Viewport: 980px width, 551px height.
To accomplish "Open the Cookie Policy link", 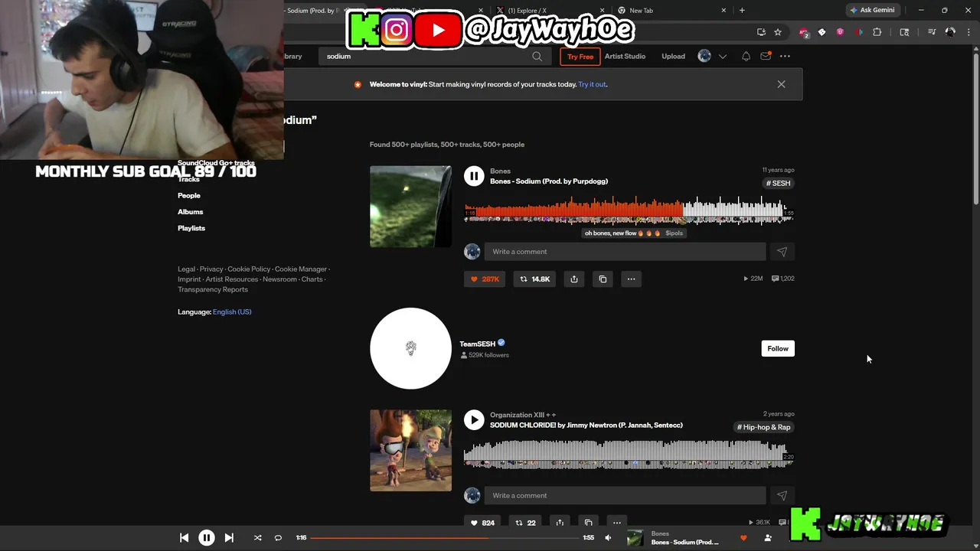I will click(249, 269).
